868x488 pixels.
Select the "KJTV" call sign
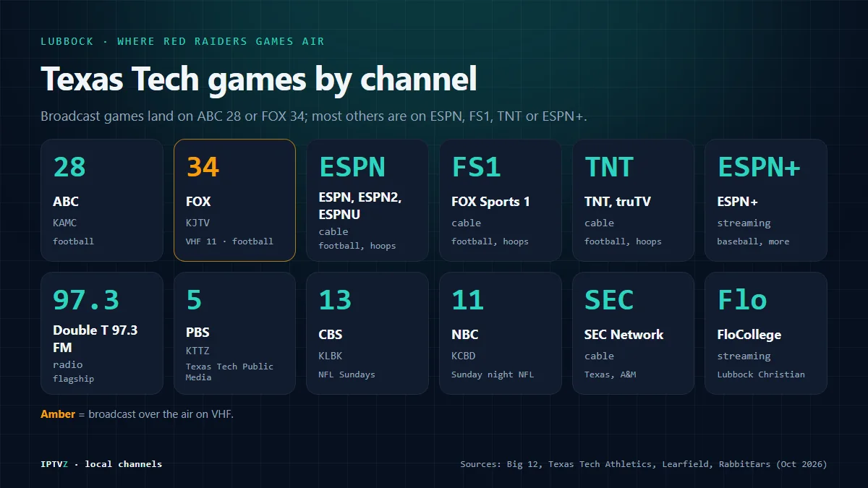tap(198, 223)
